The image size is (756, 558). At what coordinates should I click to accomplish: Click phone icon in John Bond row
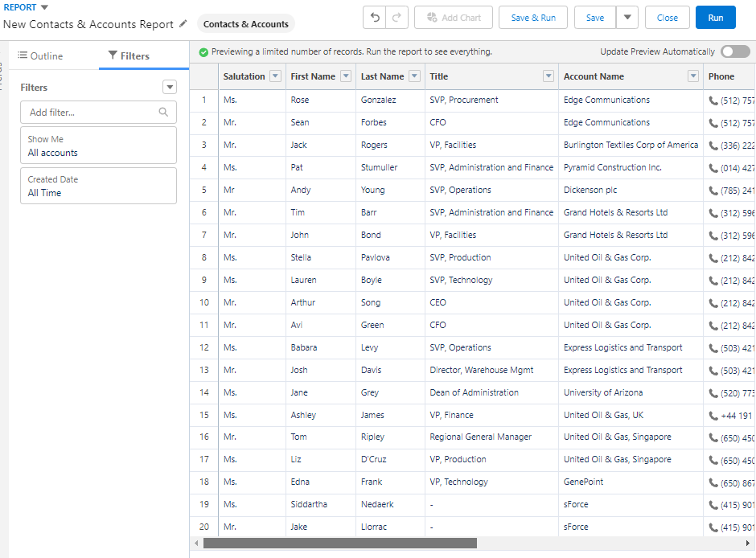click(x=713, y=236)
